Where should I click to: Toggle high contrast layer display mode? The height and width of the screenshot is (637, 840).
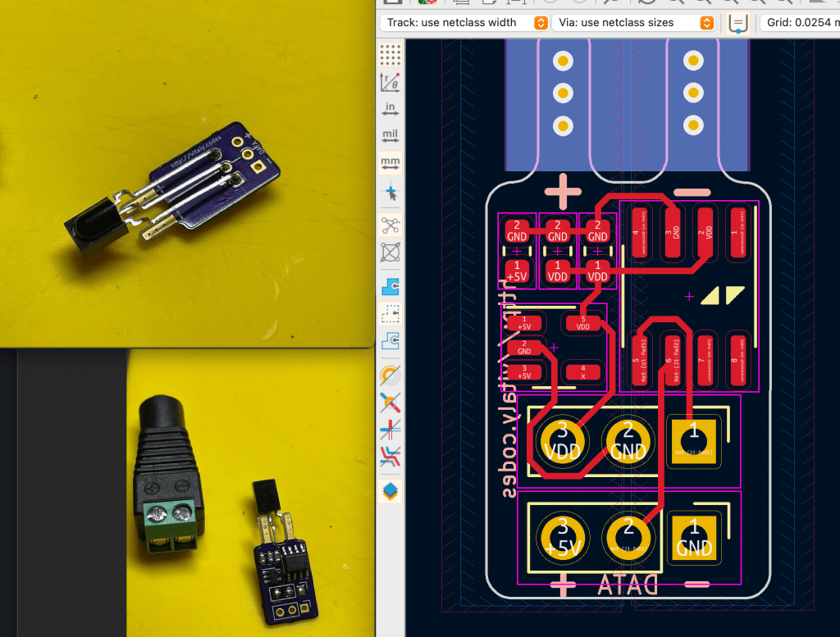390,457
